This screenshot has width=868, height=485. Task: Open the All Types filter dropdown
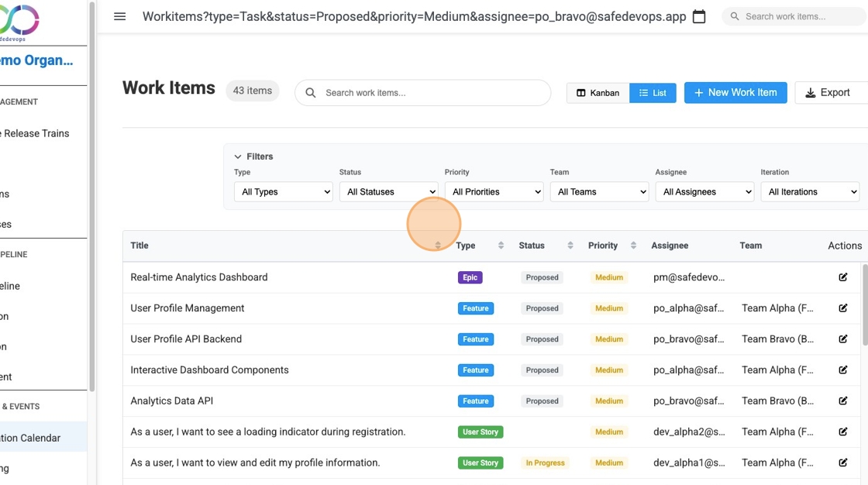(x=283, y=191)
